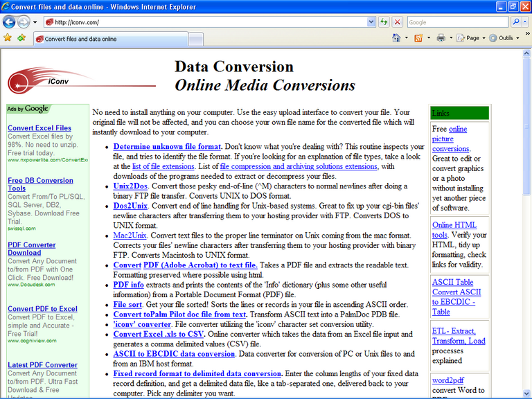Click the vertical scrollbar down arrow

526,394
